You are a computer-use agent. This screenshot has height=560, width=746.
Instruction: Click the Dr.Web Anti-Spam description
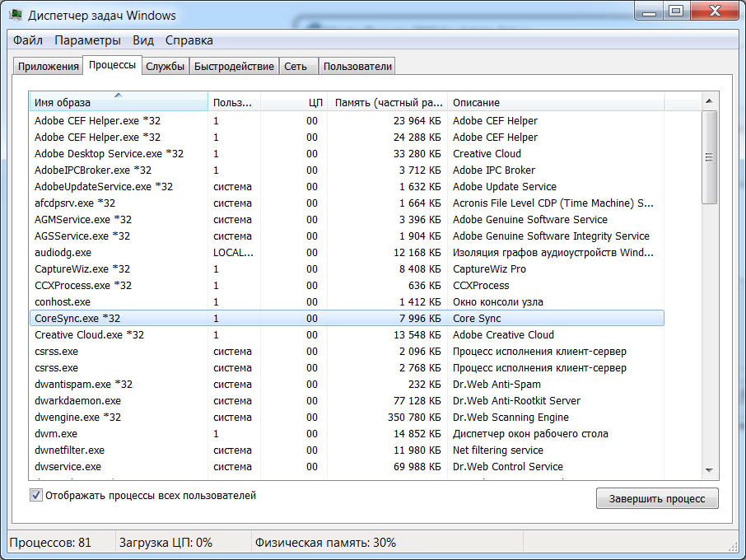click(x=497, y=385)
